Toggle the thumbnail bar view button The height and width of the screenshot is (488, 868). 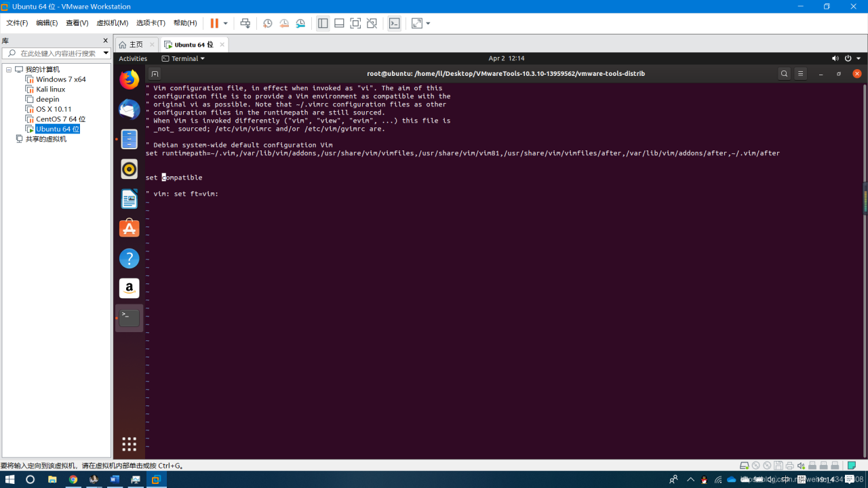click(339, 23)
